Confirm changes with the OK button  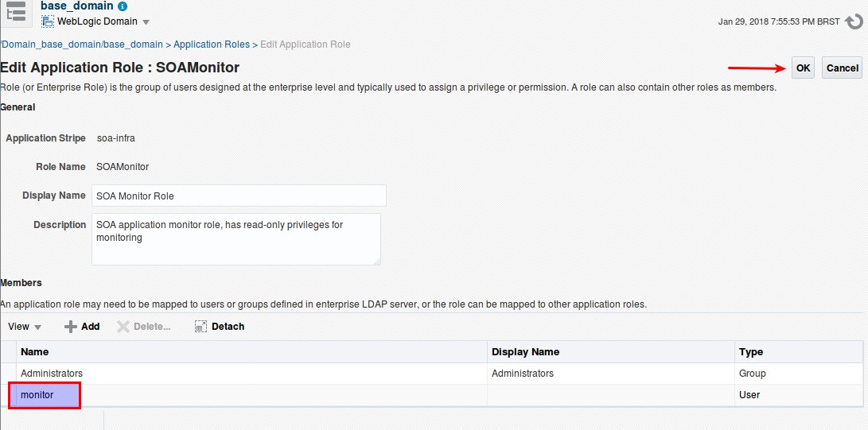pos(803,68)
